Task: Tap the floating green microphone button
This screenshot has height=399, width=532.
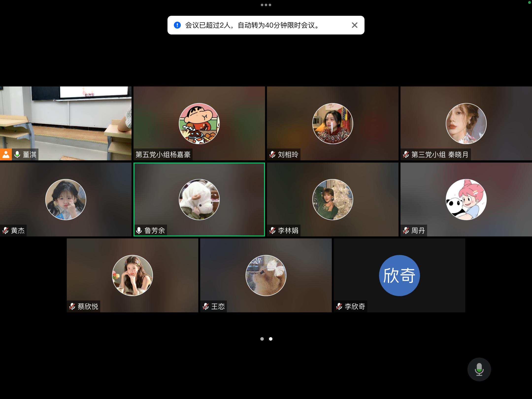Action: click(479, 369)
